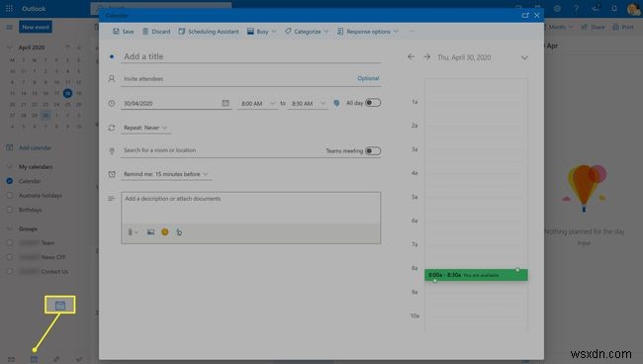This screenshot has height=364, width=643.
Task: Check the Contact Us group calendar
Action: click(10, 271)
